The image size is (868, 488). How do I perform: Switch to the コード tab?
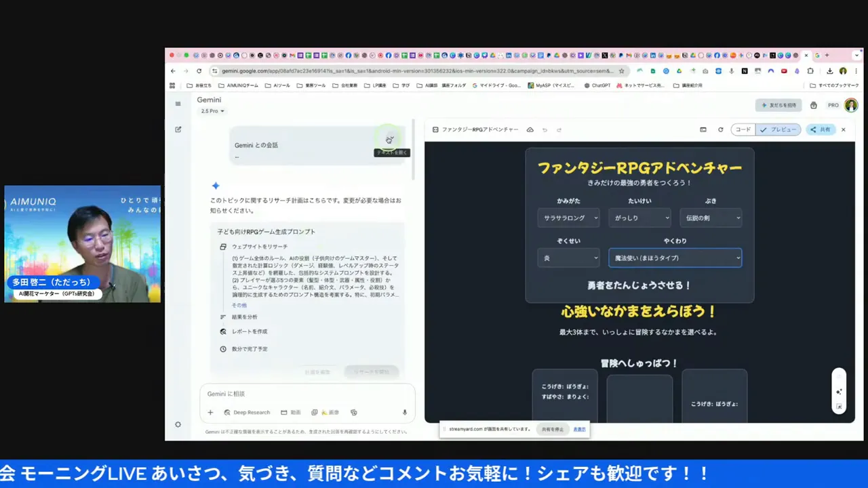point(743,129)
